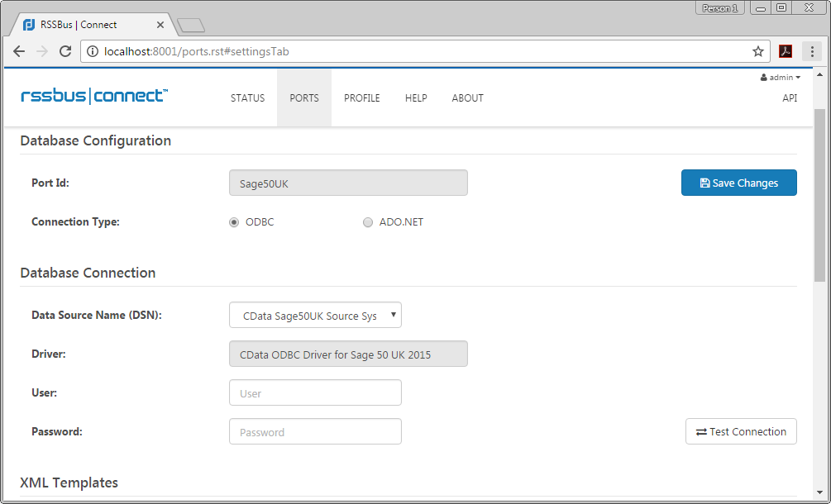
Task: Click the RSSBus tab favicon
Action: 29,25
